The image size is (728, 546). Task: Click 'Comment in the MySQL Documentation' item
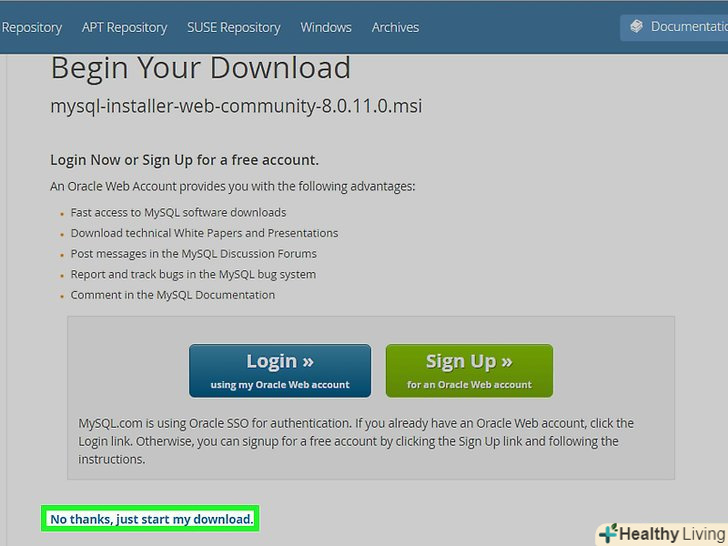(x=173, y=295)
